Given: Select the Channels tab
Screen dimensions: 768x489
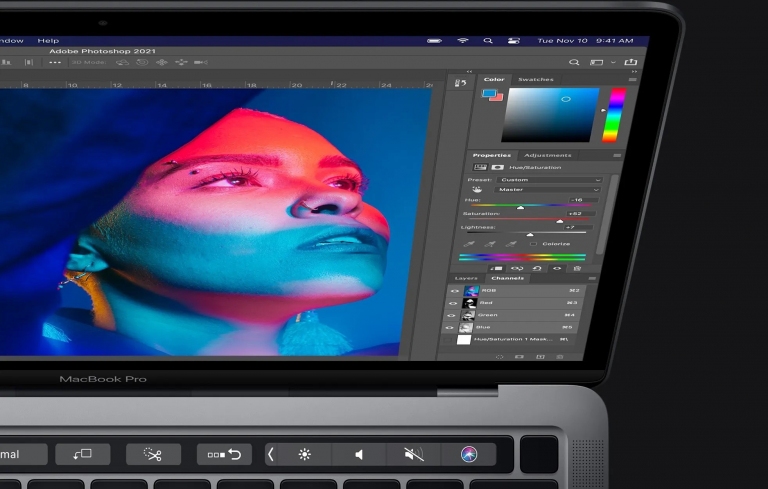Looking at the screenshot, I should (x=507, y=278).
